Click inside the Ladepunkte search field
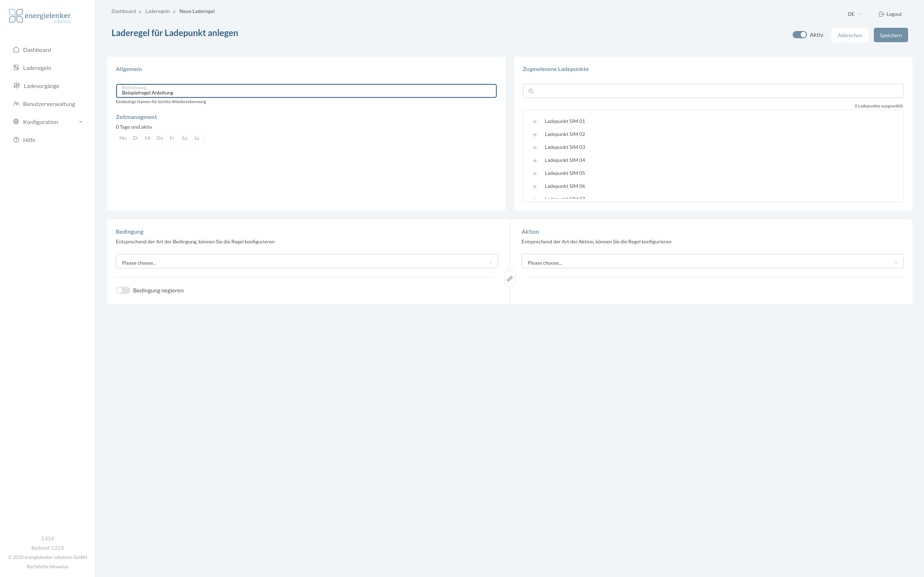Image resolution: width=924 pixels, height=577 pixels. [713, 91]
